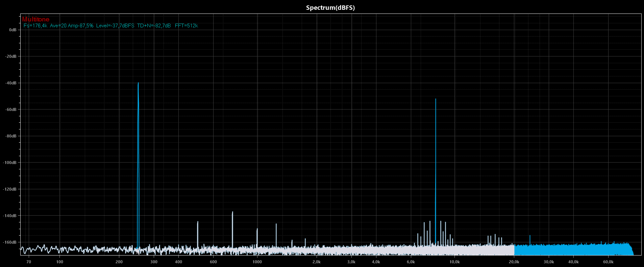Viewport: 644px width, 267px height.
Task: Click the harmonic spike near 1250 Hz
Action: pyautogui.click(x=276, y=235)
